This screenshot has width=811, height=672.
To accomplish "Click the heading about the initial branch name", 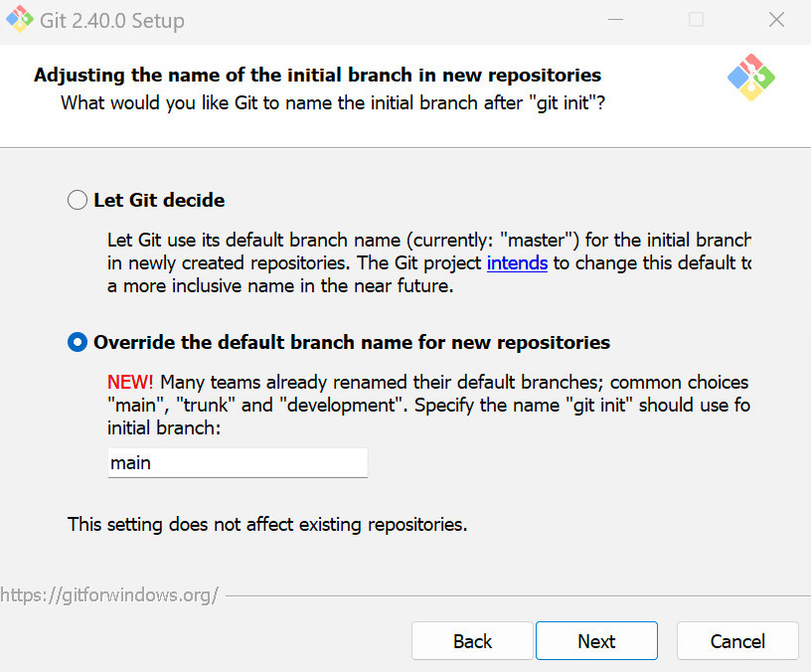I will (317, 75).
